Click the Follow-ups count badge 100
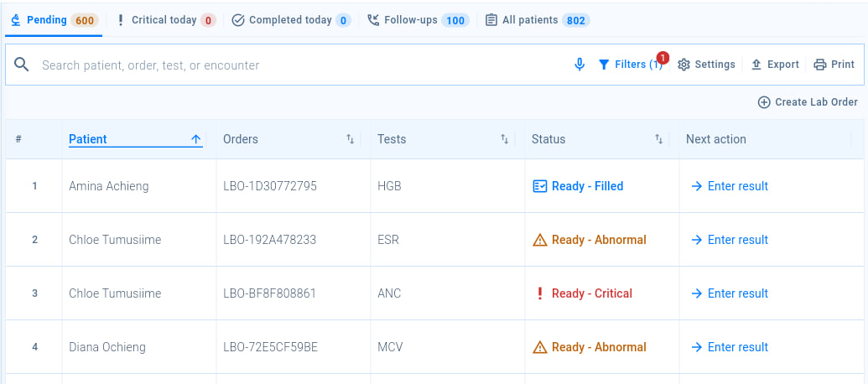The image size is (868, 384). [x=455, y=20]
